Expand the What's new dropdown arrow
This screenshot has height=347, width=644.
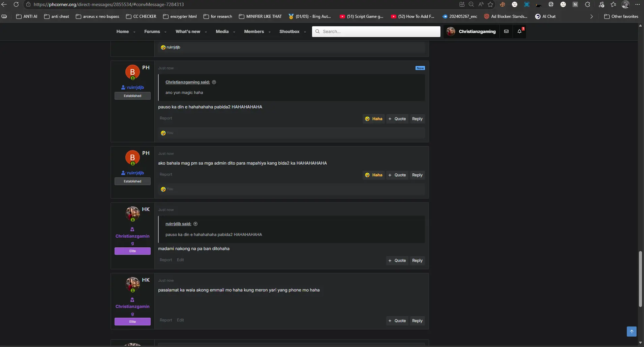tap(206, 32)
